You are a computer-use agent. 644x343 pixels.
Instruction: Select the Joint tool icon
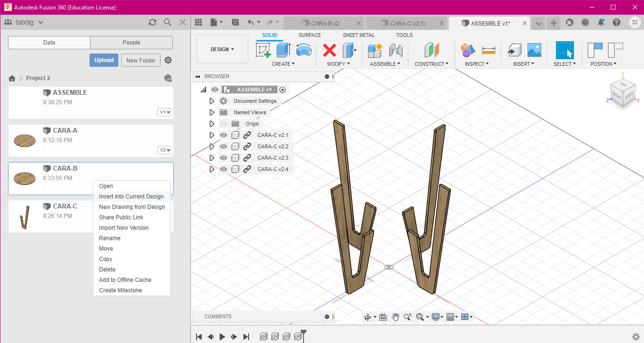(x=395, y=50)
